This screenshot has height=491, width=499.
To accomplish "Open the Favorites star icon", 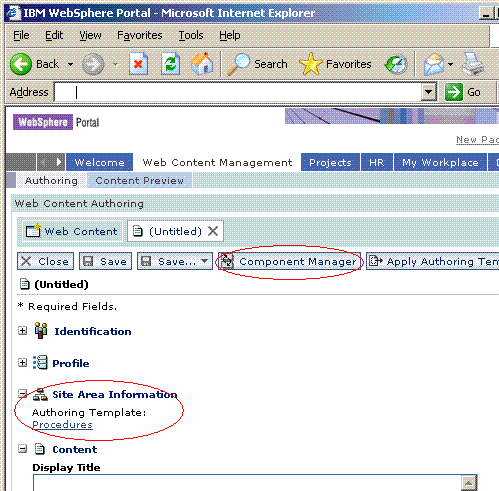I will coord(311,64).
